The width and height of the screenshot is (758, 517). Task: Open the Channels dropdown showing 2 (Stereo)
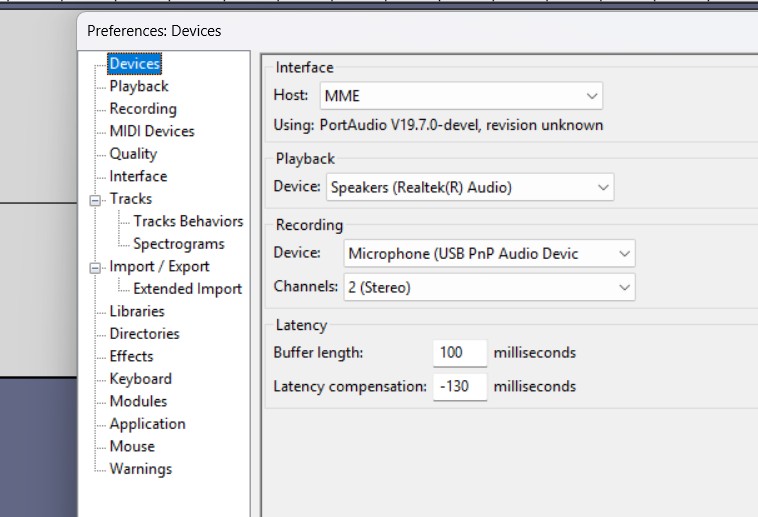489,288
